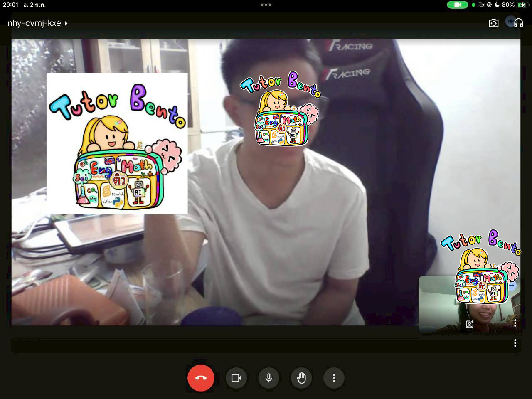The height and width of the screenshot is (399, 532).
Task: Tap the rotation lock icon in status bar
Action: point(489,5)
